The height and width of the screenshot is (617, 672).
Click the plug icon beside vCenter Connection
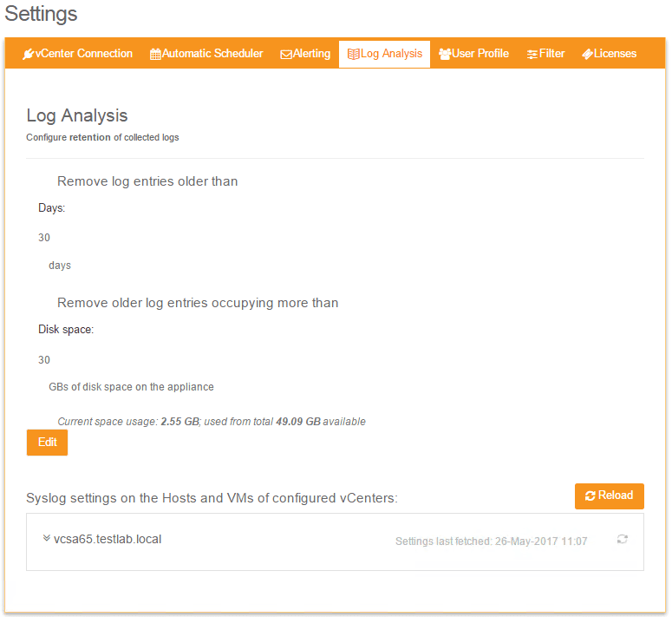(29, 54)
